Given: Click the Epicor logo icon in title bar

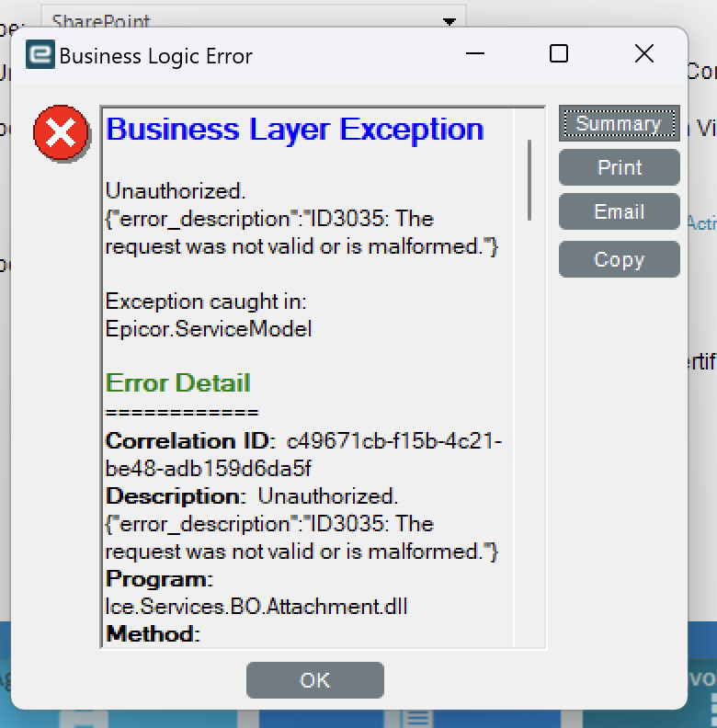Looking at the screenshot, I should point(40,54).
